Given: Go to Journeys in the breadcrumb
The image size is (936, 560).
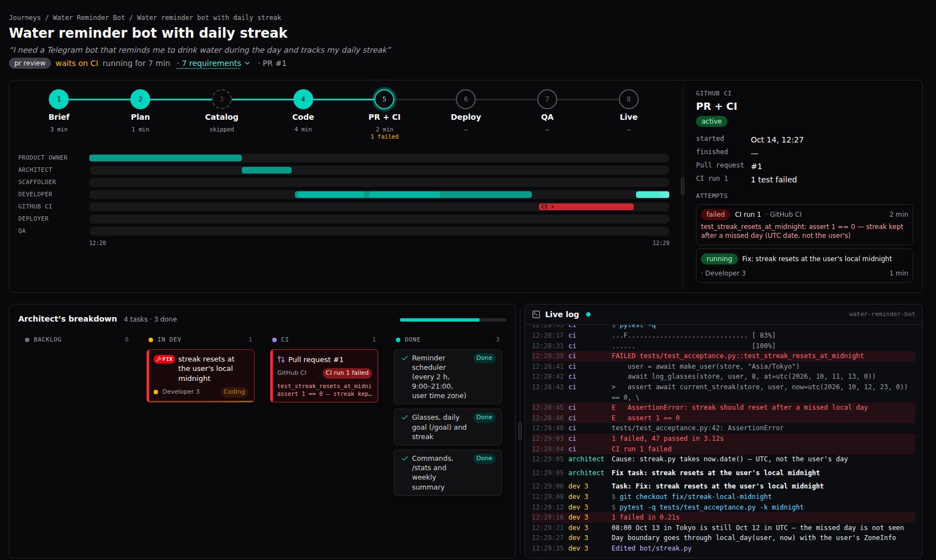Looking at the screenshot, I should pyautogui.click(x=25, y=18).
